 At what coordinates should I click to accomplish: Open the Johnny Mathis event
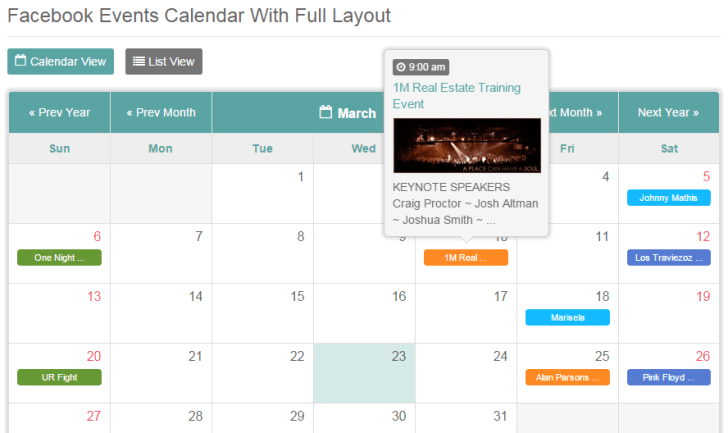(x=669, y=198)
